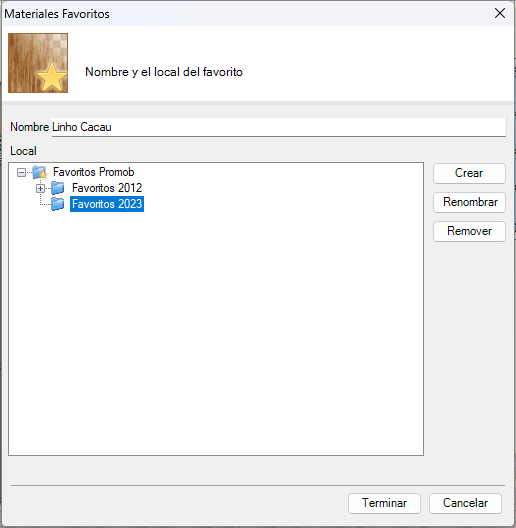
Task: Click the wood material star thumbnail
Action: (38, 63)
